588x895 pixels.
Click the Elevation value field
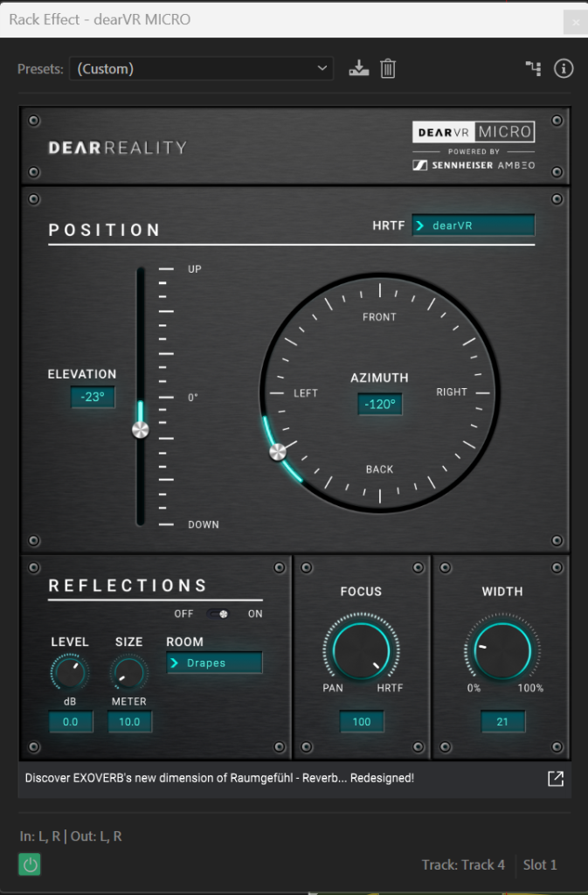[x=93, y=398]
